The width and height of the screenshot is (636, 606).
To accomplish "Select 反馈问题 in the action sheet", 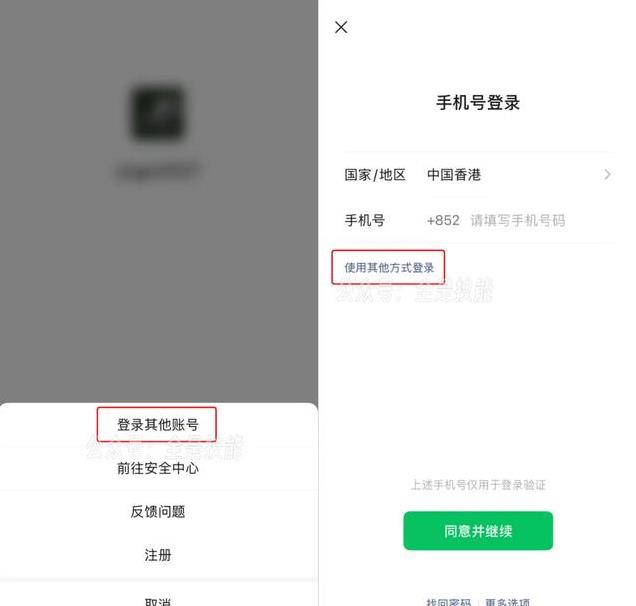I will 158,511.
